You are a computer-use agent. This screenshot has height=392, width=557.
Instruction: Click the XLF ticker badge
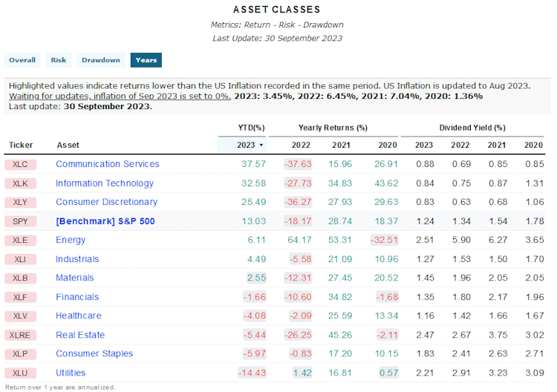click(20, 298)
